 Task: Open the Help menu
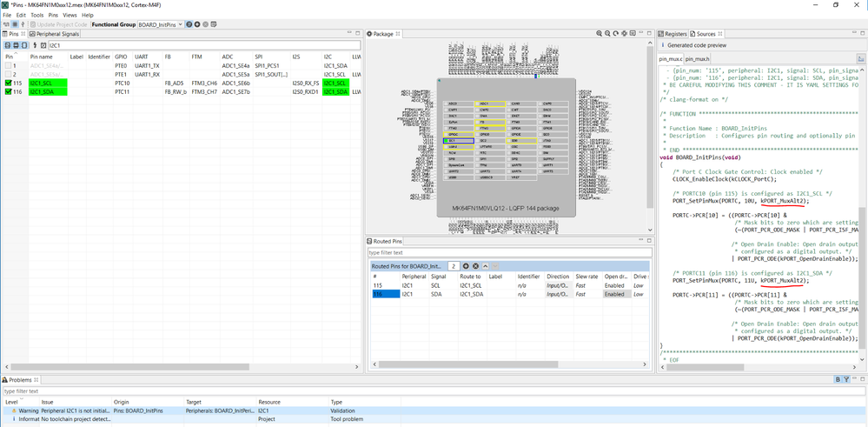[88, 15]
